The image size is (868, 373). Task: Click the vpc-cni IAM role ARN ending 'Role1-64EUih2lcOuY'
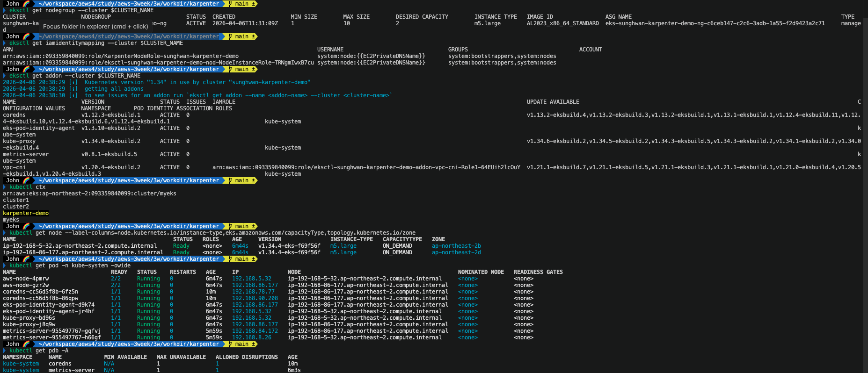(x=366, y=167)
